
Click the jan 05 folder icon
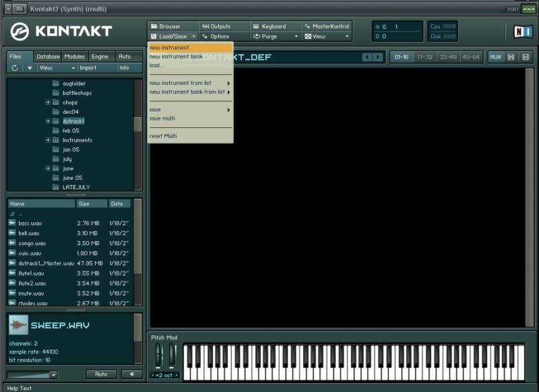[56, 150]
